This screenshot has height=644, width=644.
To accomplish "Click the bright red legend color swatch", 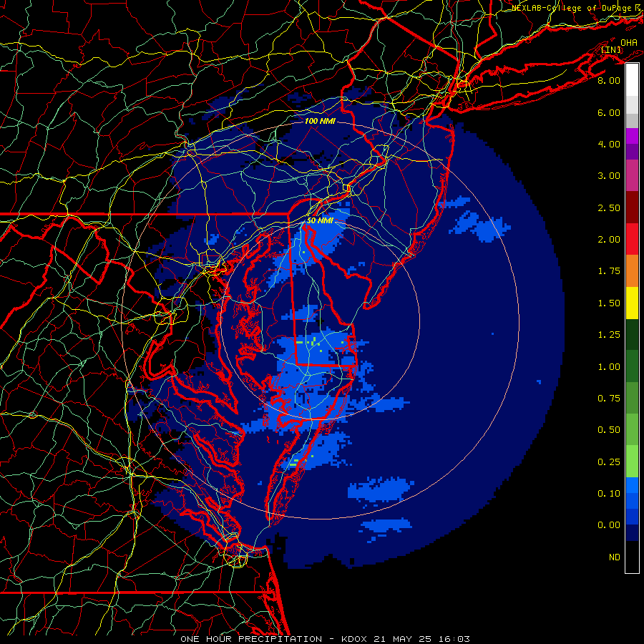I will pyautogui.click(x=632, y=239).
